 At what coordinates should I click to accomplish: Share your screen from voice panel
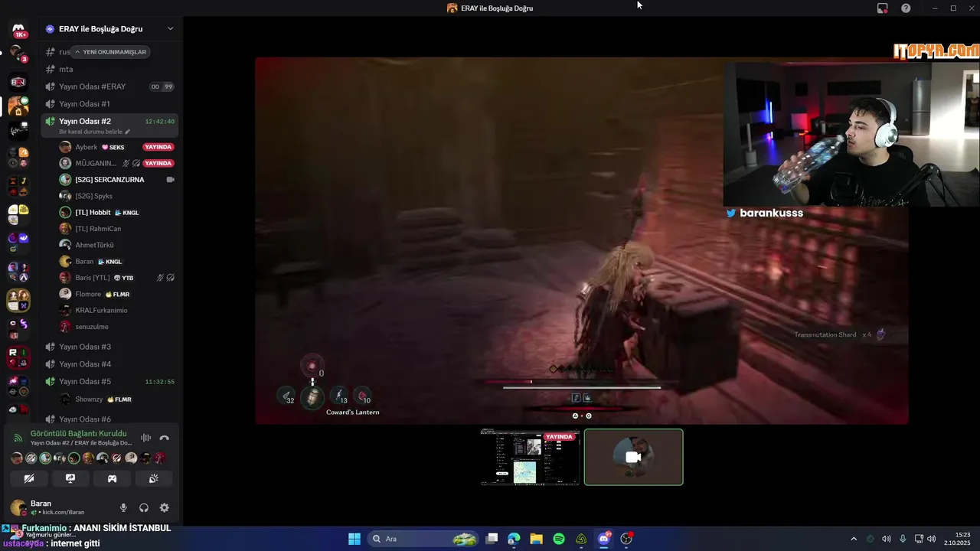click(70, 478)
